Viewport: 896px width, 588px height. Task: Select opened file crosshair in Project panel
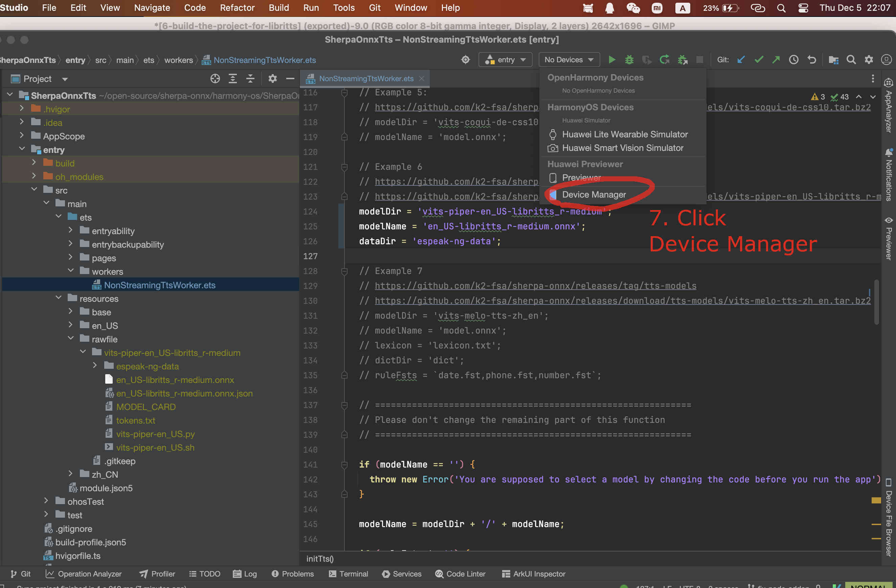coord(215,78)
